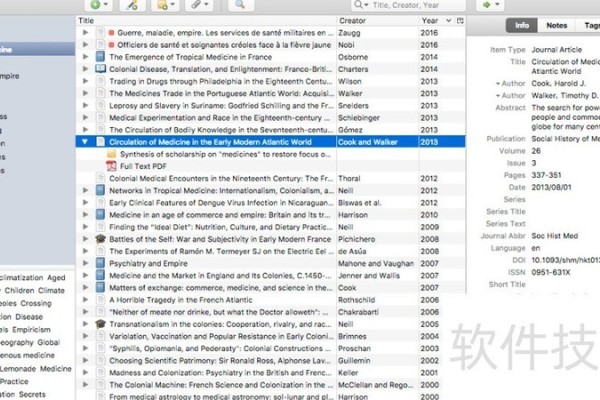The image size is (600, 400).
Task: Click the green Locate arrow icon
Action: pos(486,5)
